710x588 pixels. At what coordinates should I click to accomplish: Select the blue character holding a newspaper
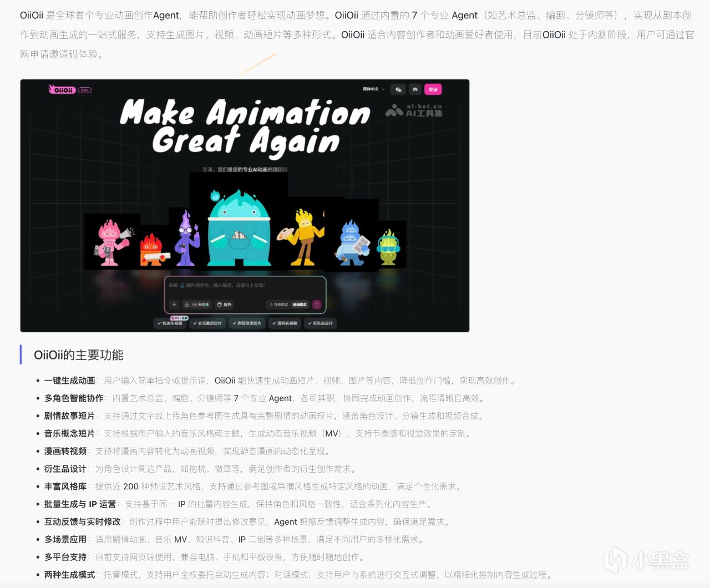(x=352, y=243)
